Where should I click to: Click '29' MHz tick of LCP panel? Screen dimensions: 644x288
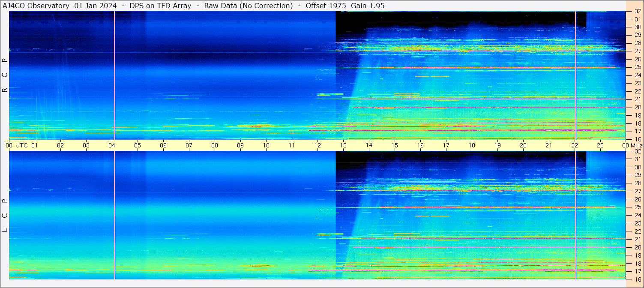click(638, 175)
